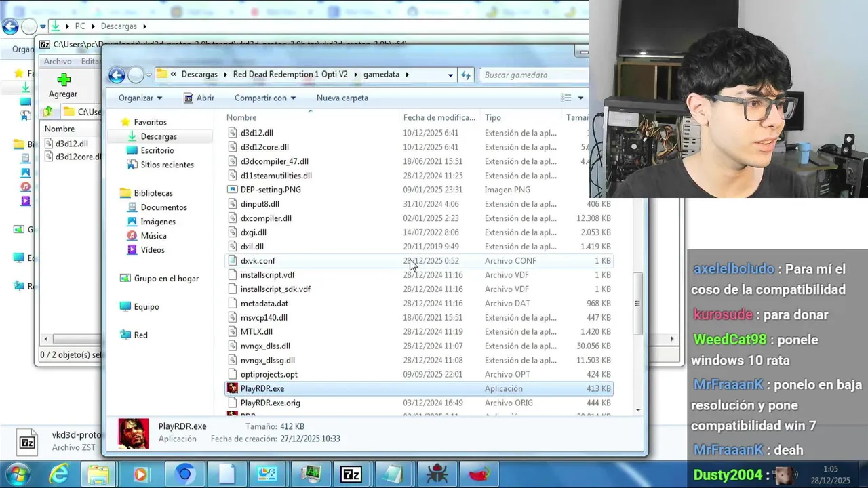Select installscript.vdf file
The height and width of the screenshot is (488, 868).
(x=267, y=275)
